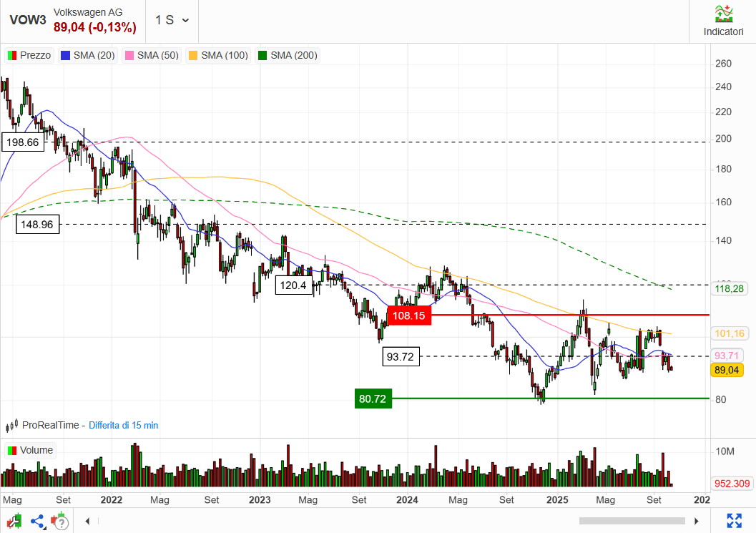Image resolution: width=756 pixels, height=533 pixels.
Task: Open the share chart icon
Action: [x=37, y=521]
